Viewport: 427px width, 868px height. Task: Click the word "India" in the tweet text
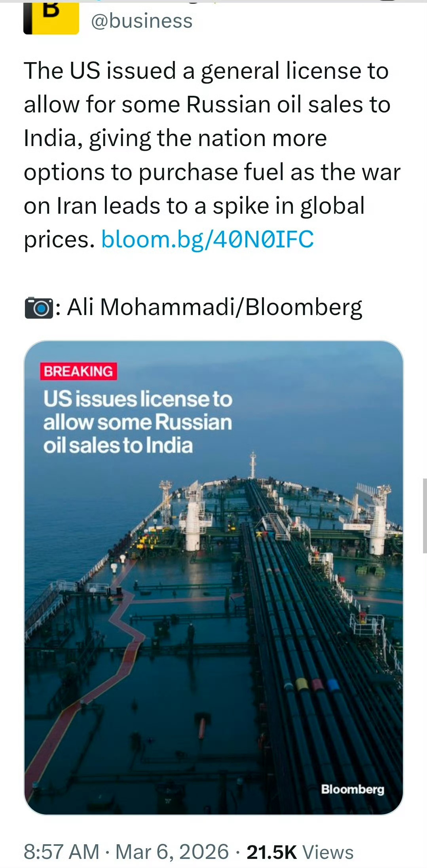[47, 138]
